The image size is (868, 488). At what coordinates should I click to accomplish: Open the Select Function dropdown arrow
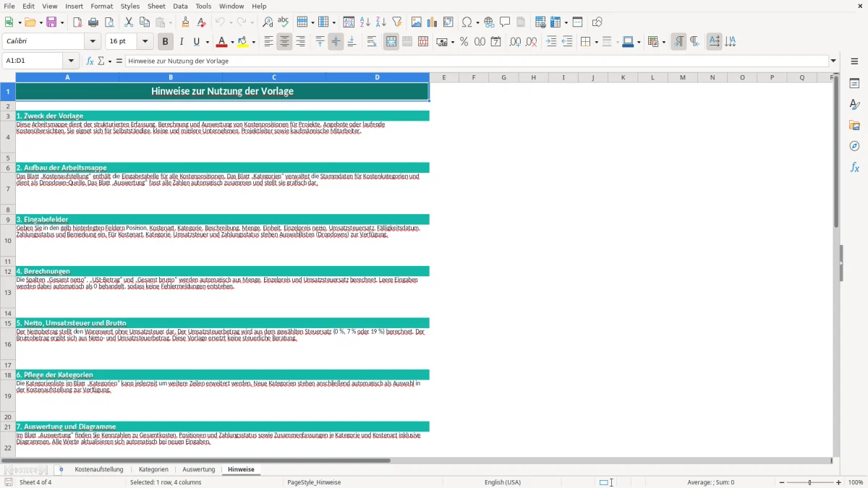(110, 61)
